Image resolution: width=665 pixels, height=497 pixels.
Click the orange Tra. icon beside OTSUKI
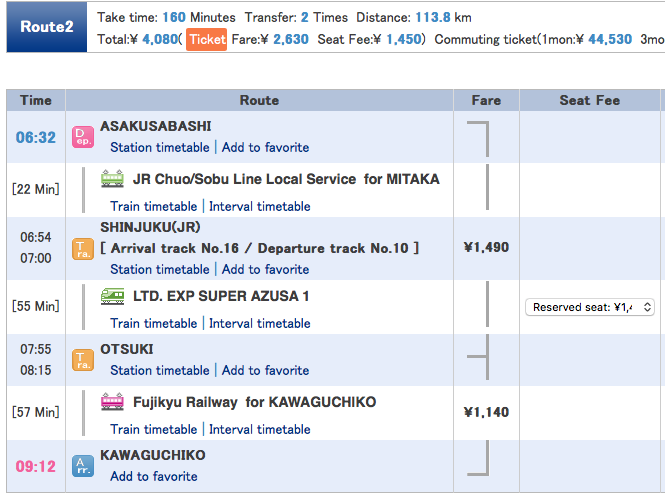tap(83, 359)
